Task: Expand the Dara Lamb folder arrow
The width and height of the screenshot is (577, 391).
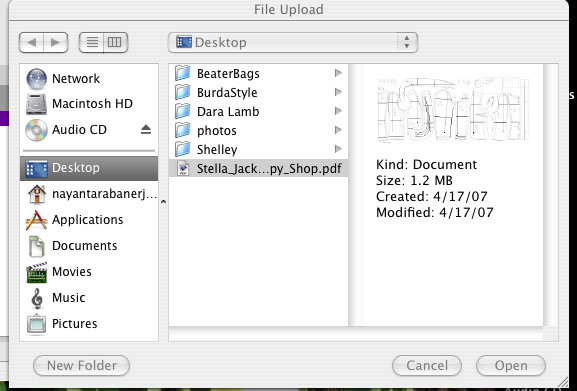Action: pyautogui.click(x=338, y=111)
